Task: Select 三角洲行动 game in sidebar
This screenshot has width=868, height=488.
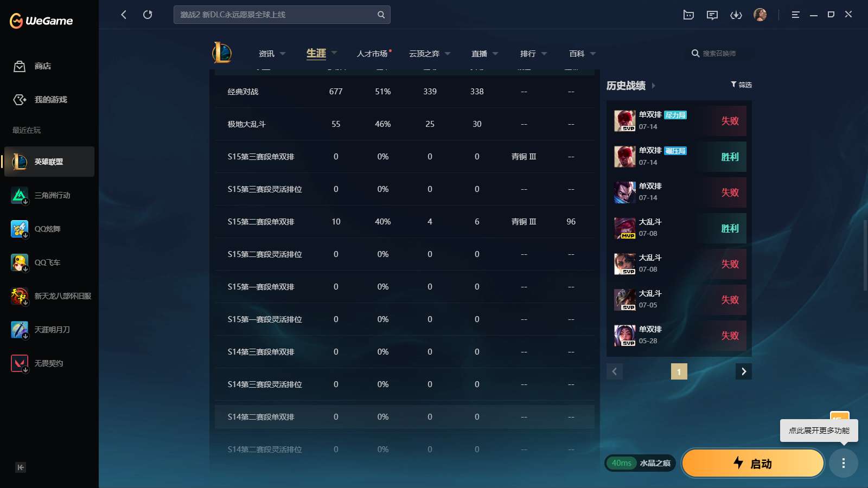Action: coord(52,195)
